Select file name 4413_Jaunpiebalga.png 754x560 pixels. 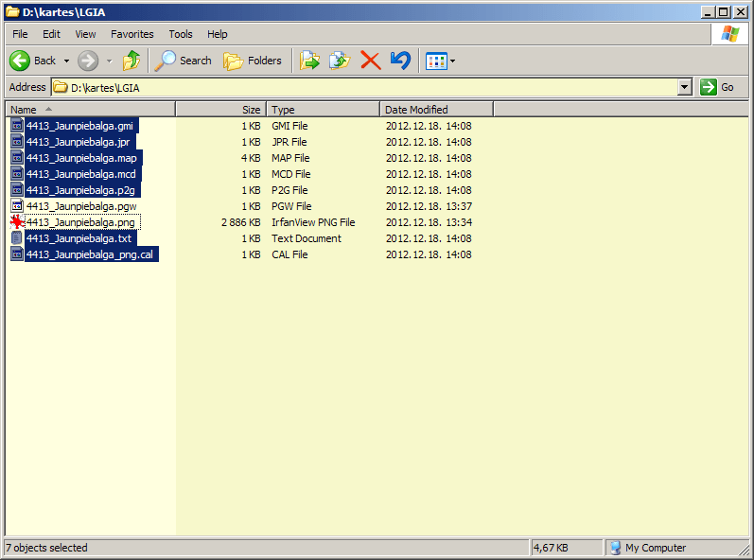click(80, 222)
